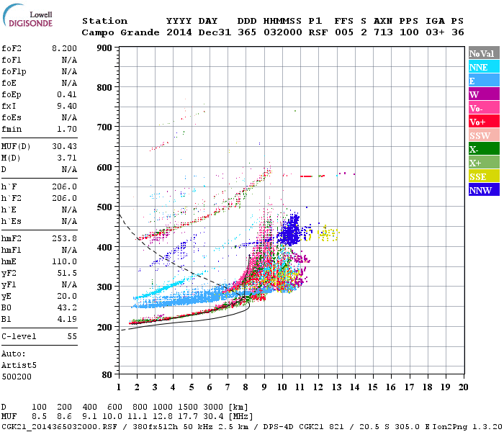The height and width of the screenshot is (432, 504).
Task: Click the 14 MHz frequency axis label
Action: pos(354,387)
